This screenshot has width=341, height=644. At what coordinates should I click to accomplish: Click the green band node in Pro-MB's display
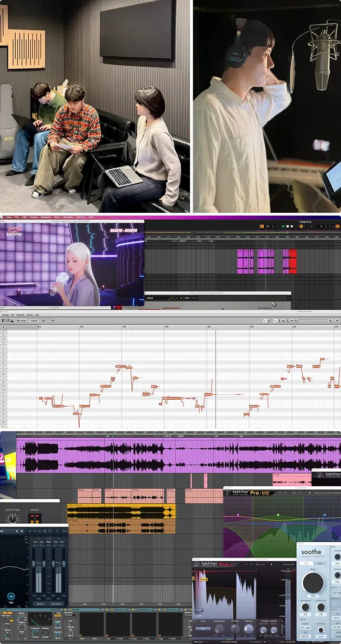coord(278,514)
